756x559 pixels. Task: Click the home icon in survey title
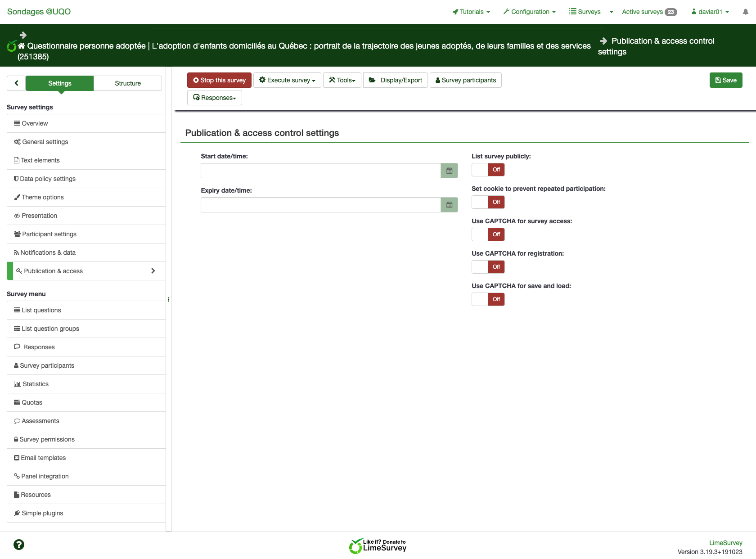tap(21, 46)
